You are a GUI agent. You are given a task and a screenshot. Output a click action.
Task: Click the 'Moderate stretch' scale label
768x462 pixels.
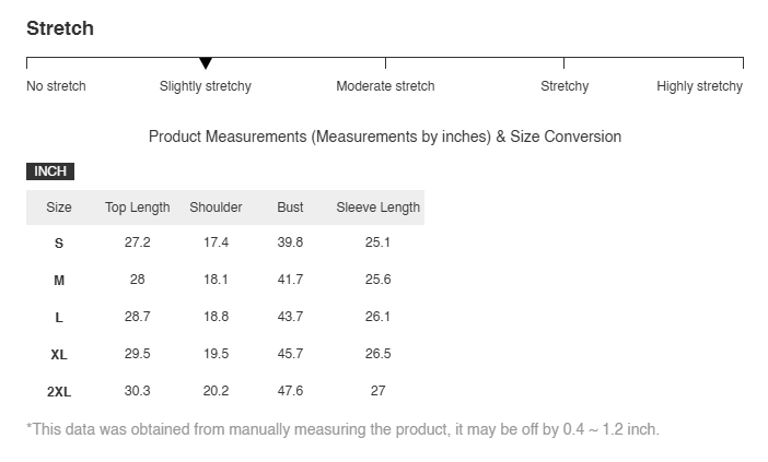(385, 86)
